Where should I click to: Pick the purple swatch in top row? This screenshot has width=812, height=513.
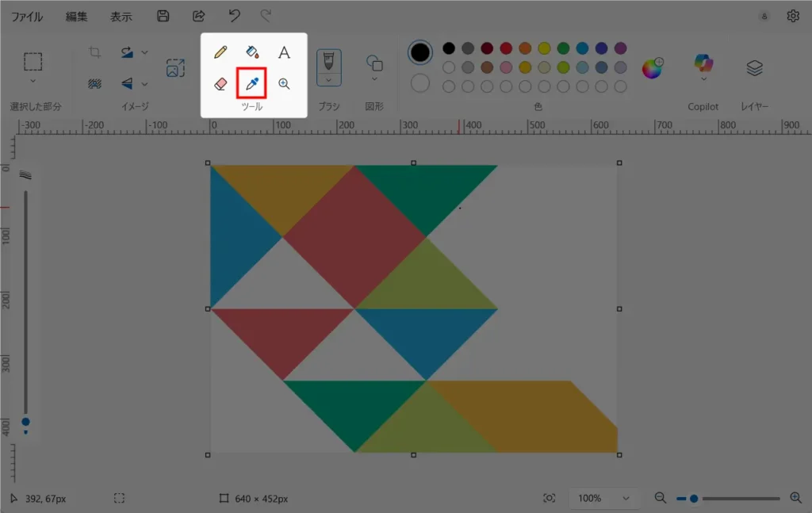coord(620,48)
